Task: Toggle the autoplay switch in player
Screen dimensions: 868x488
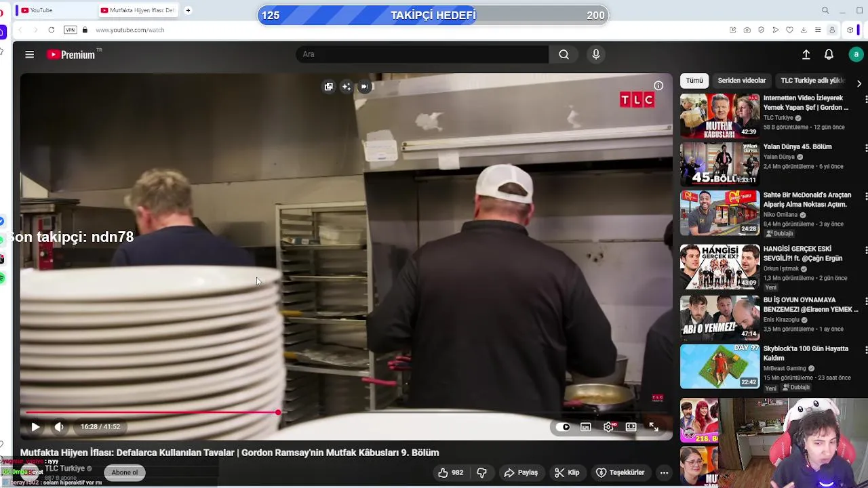Action: point(563,427)
